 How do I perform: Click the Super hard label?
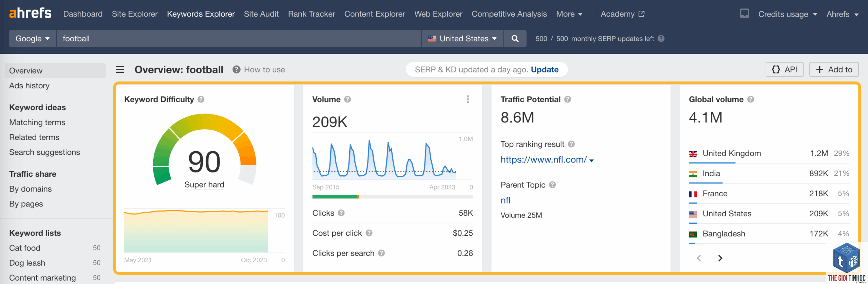(204, 185)
